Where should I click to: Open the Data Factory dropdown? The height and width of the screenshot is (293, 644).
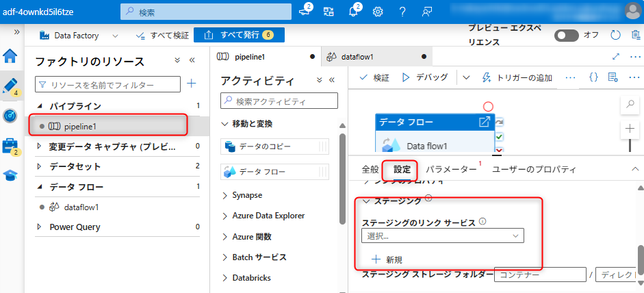tap(79, 36)
